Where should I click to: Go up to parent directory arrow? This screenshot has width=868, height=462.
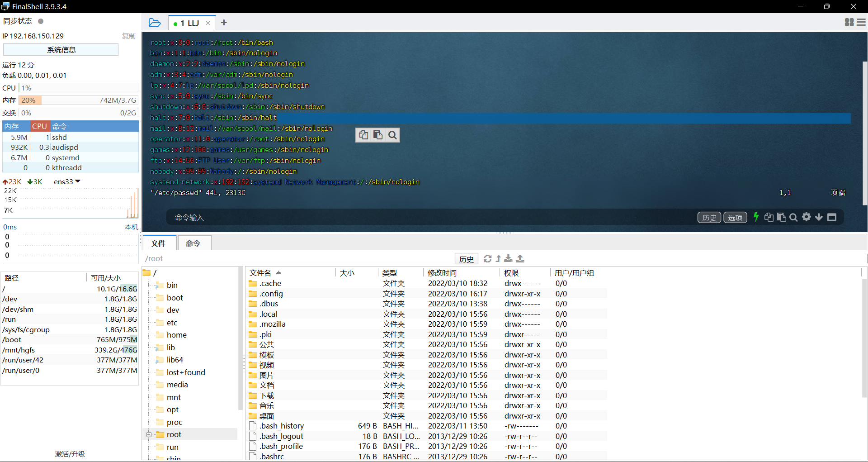click(x=498, y=258)
